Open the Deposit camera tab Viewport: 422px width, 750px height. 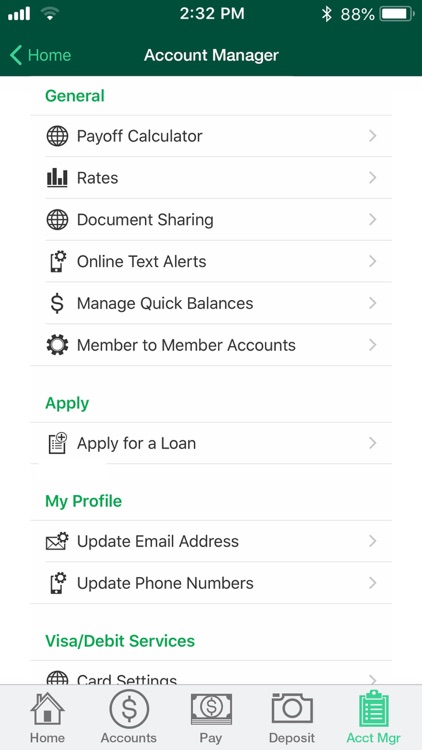[x=292, y=718]
